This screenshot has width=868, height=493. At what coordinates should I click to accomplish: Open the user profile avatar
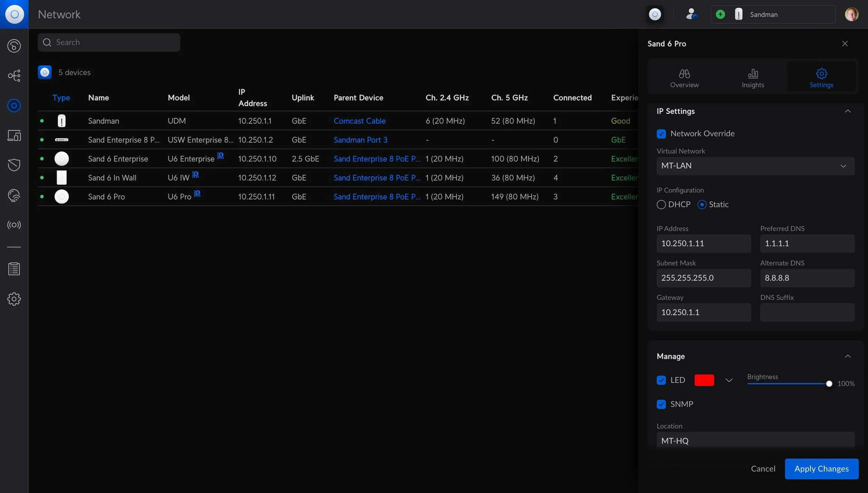[851, 14]
